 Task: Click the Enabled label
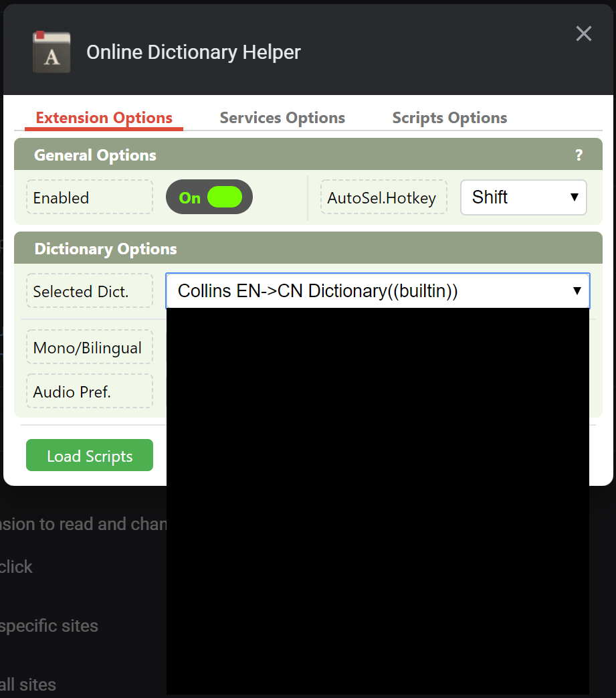click(x=90, y=197)
